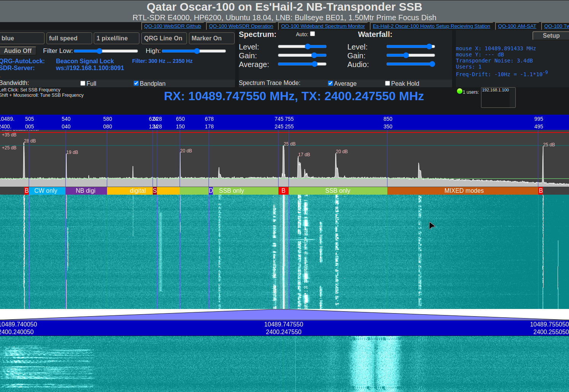Enable the Full bandwidth checkbox
Viewport: 569px width, 392px height.
pyautogui.click(x=83, y=83)
